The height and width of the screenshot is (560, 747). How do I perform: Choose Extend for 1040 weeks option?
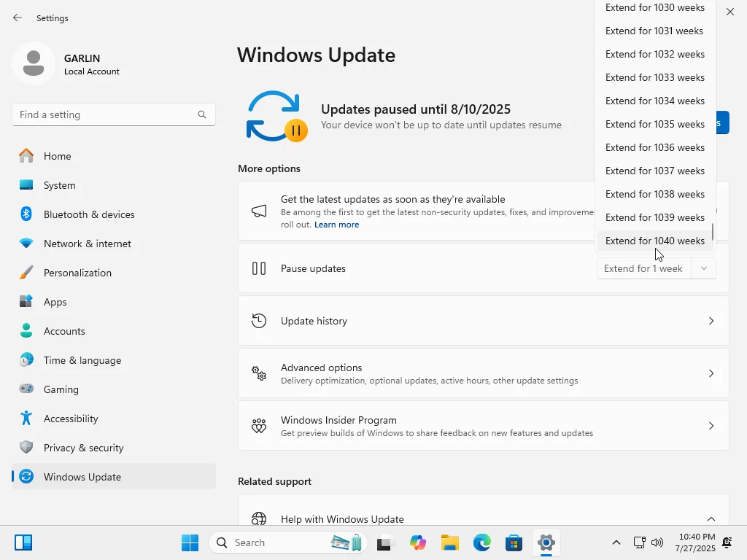click(654, 241)
